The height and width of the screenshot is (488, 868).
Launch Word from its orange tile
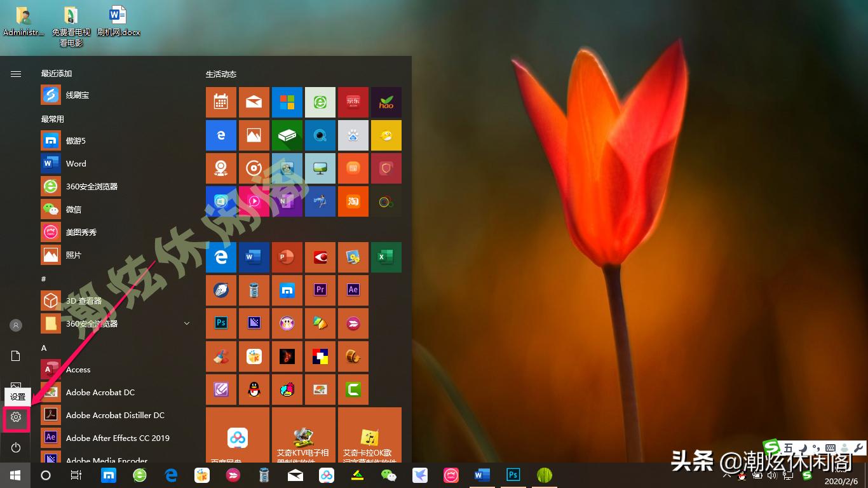click(x=254, y=257)
